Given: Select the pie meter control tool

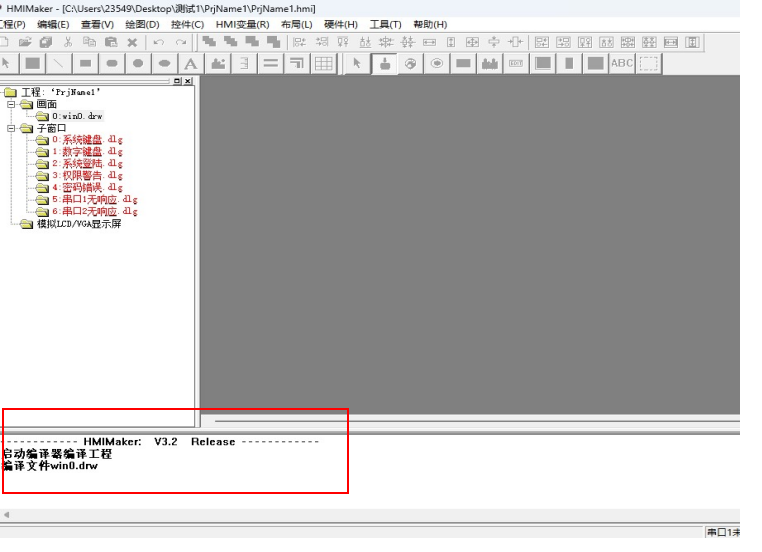Looking at the screenshot, I should click(x=411, y=63).
